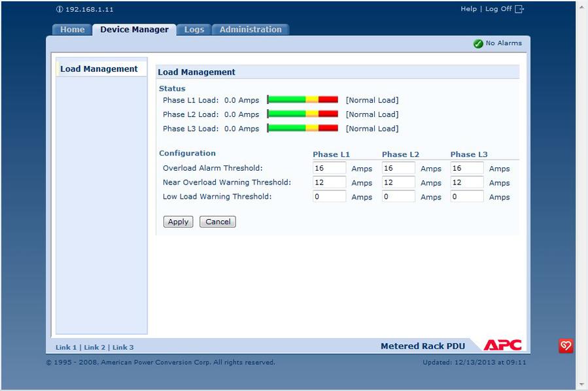Click the APC logo
This screenshot has height=391, width=588.
502,345
